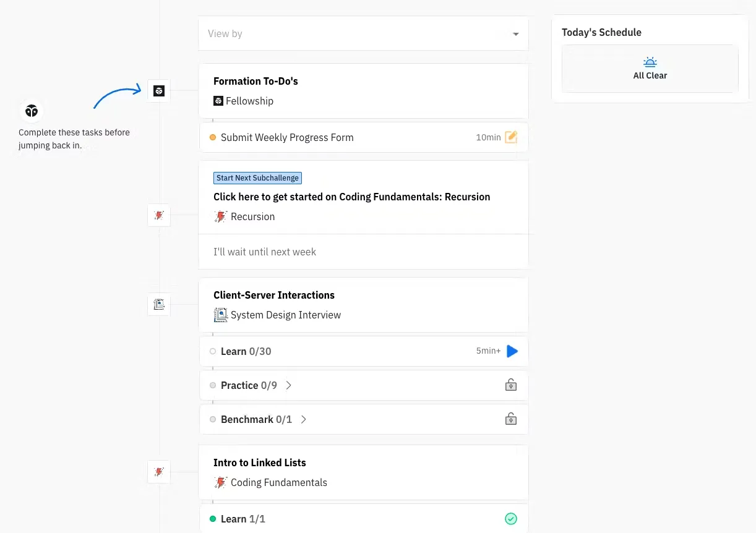Open Click here to get started on Recursion
Image resolution: width=756 pixels, height=533 pixels.
[351, 197]
